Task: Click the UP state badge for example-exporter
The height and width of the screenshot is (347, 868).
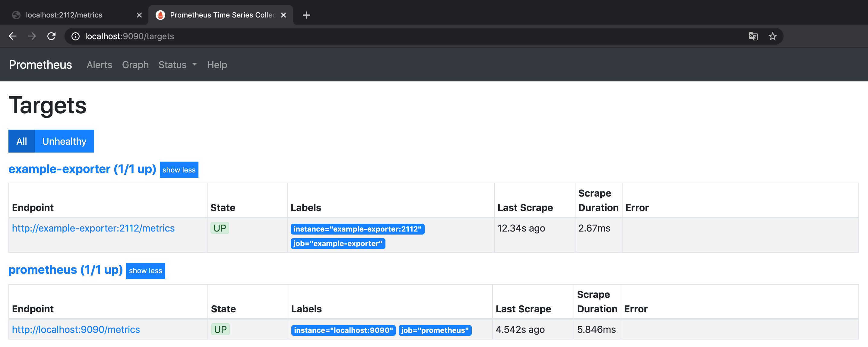Action: coord(220,228)
